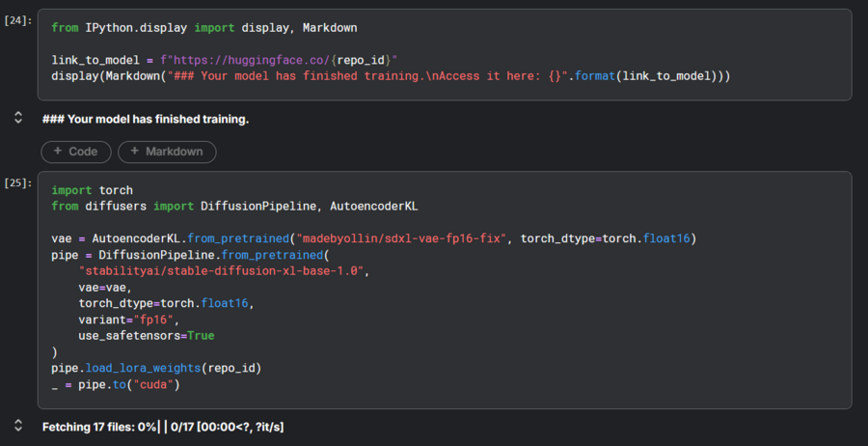The height and width of the screenshot is (446, 868).
Task: Click the "madebyollin/sdxl-vae-fp16-fix" string
Action: 401,238
